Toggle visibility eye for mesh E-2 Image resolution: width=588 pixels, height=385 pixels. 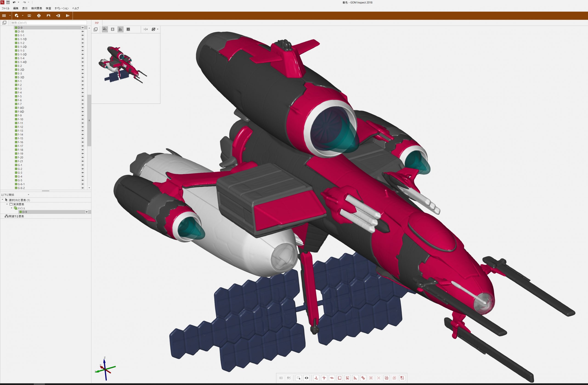pos(82,66)
